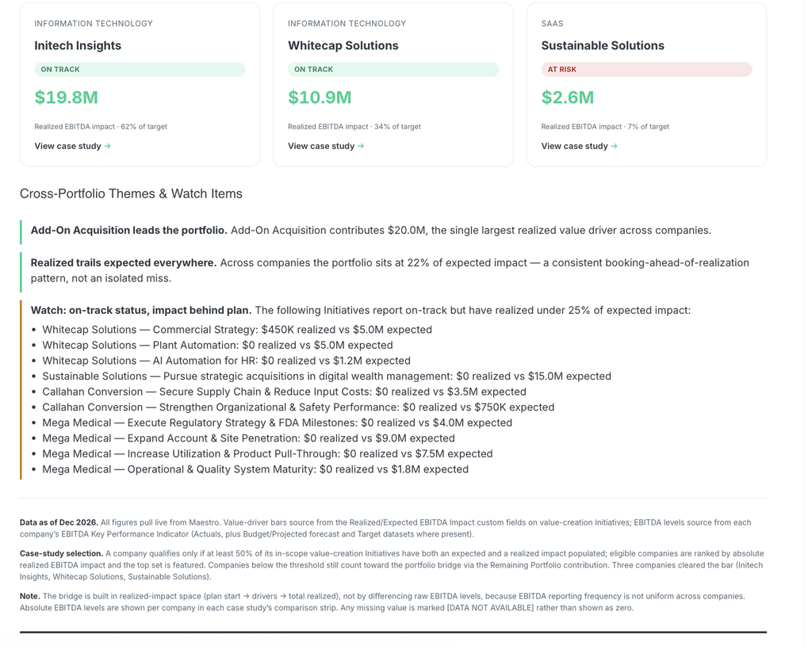Click arrow icon beside Whitecap case study
This screenshot has height=646, width=812.
coord(361,146)
